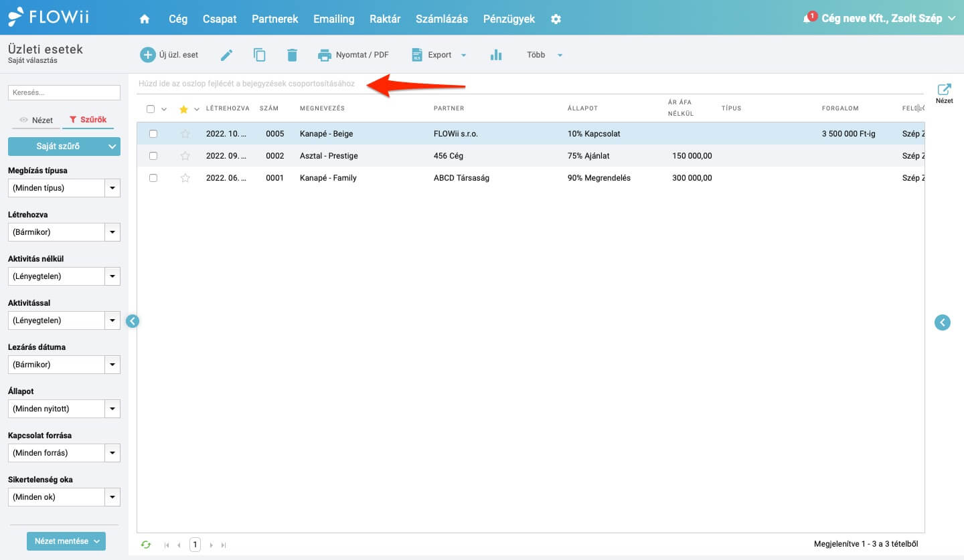Click the green refresh icon
964x560 pixels.
click(146, 545)
